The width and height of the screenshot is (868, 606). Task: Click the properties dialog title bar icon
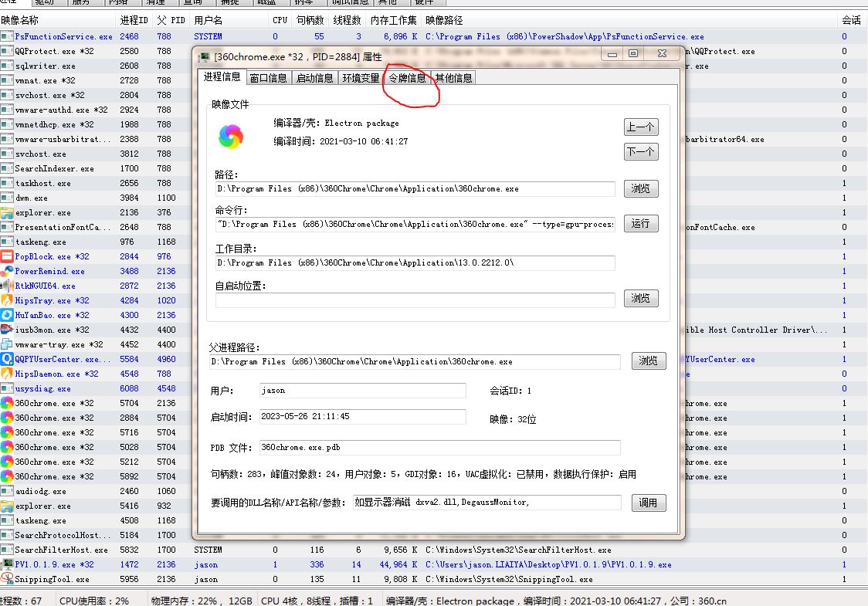(205, 57)
